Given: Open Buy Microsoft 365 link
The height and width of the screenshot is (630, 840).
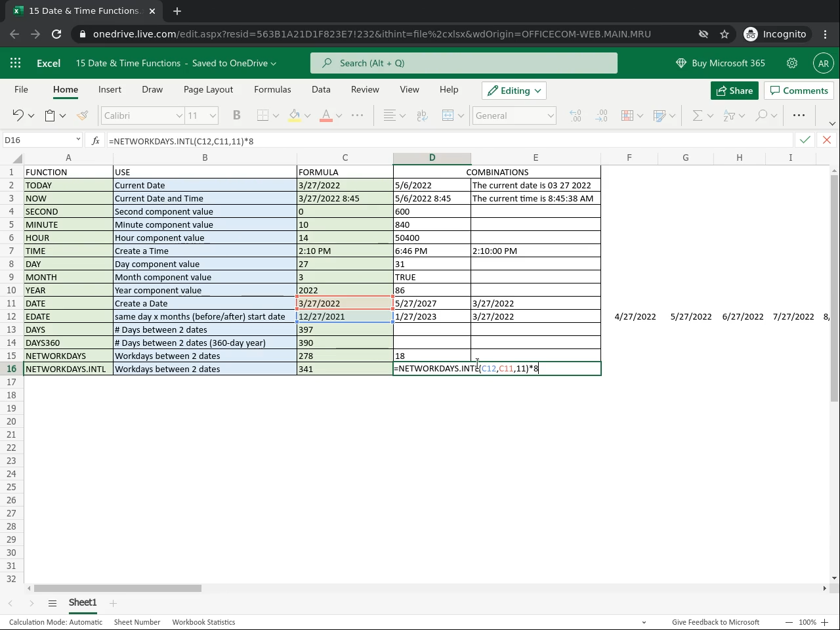Looking at the screenshot, I should click(x=721, y=63).
